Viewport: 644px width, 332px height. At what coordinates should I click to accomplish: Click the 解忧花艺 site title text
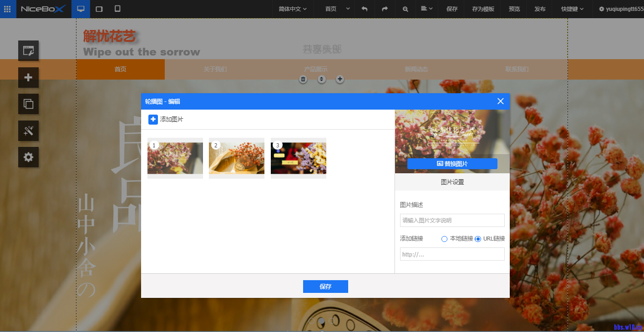[x=109, y=35]
